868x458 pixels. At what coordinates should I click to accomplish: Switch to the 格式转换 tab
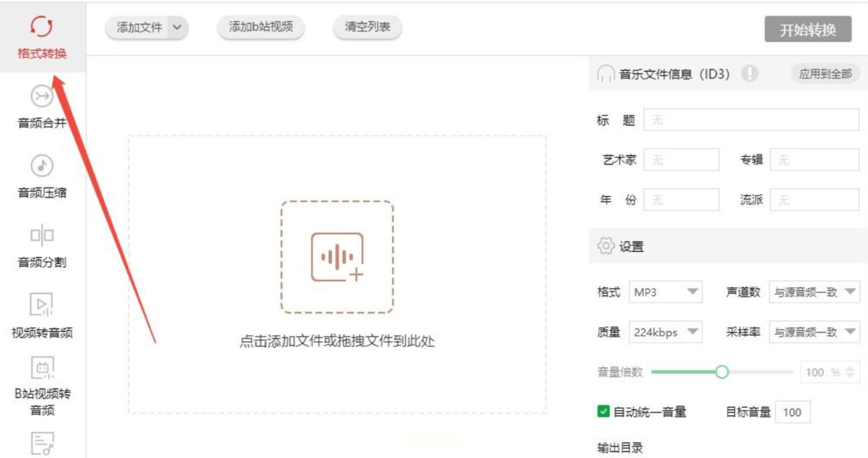pyautogui.click(x=42, y=36)
